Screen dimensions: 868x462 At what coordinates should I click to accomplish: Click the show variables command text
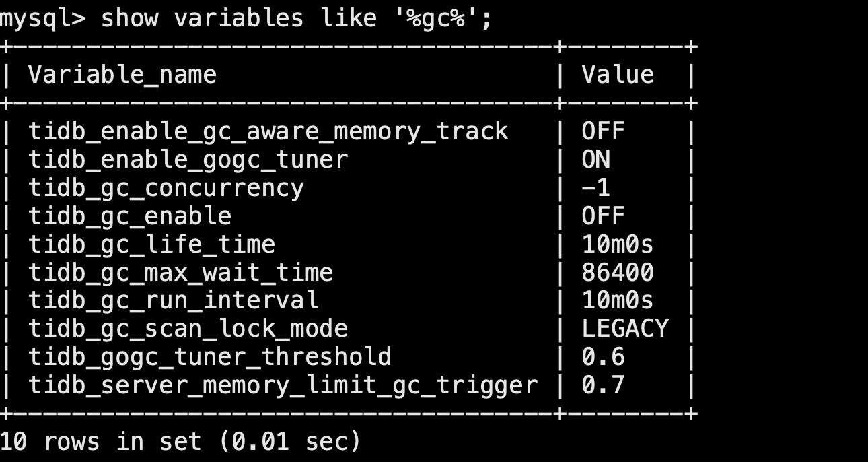[296, 19]
